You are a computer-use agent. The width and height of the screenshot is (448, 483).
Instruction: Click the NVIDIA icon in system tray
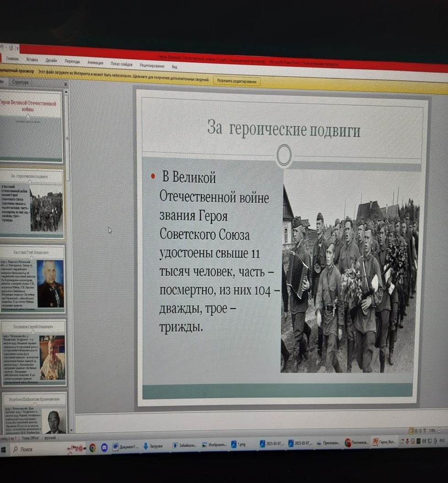[x=418, y=441]
